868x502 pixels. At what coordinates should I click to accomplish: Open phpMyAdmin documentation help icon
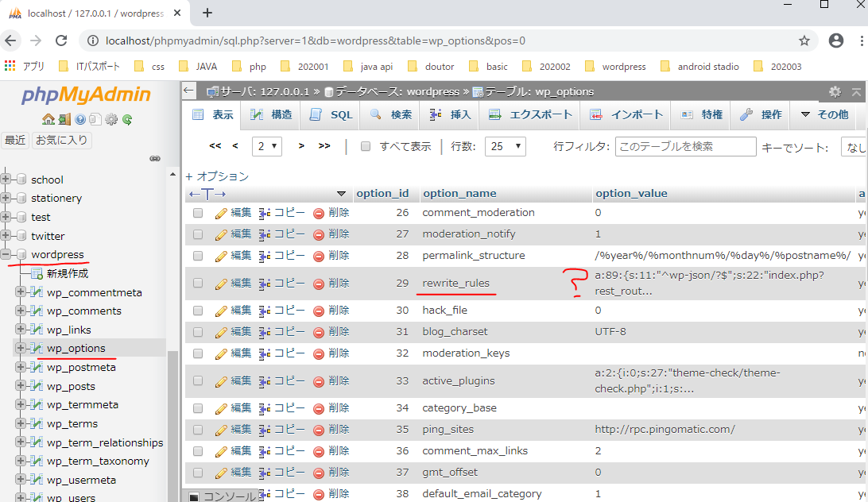tap(80, 119)
